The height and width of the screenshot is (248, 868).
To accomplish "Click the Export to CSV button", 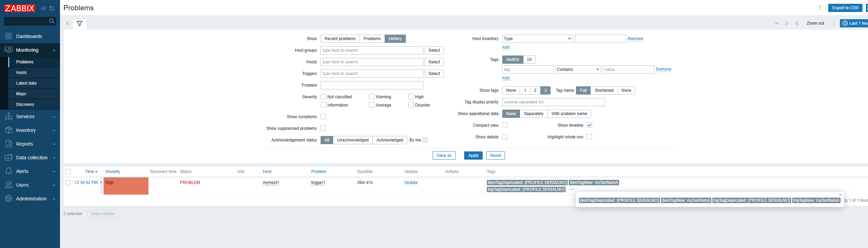I will (x=845, y=8).
